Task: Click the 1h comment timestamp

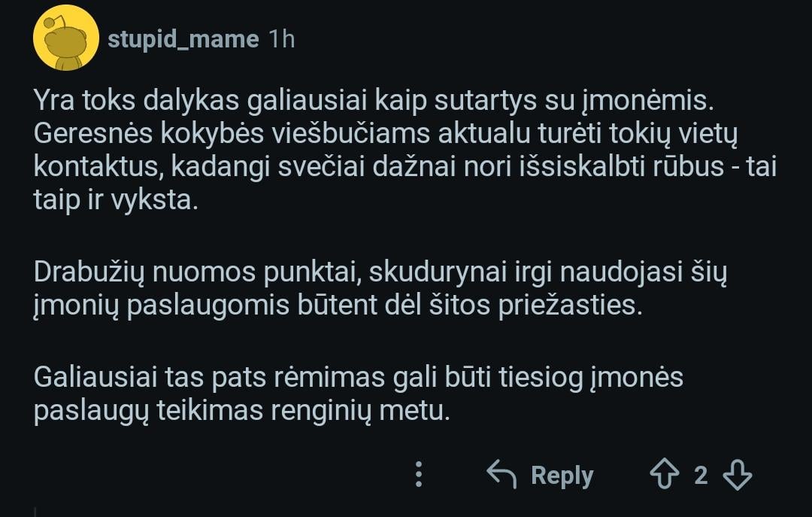Action: click(282, 39)
